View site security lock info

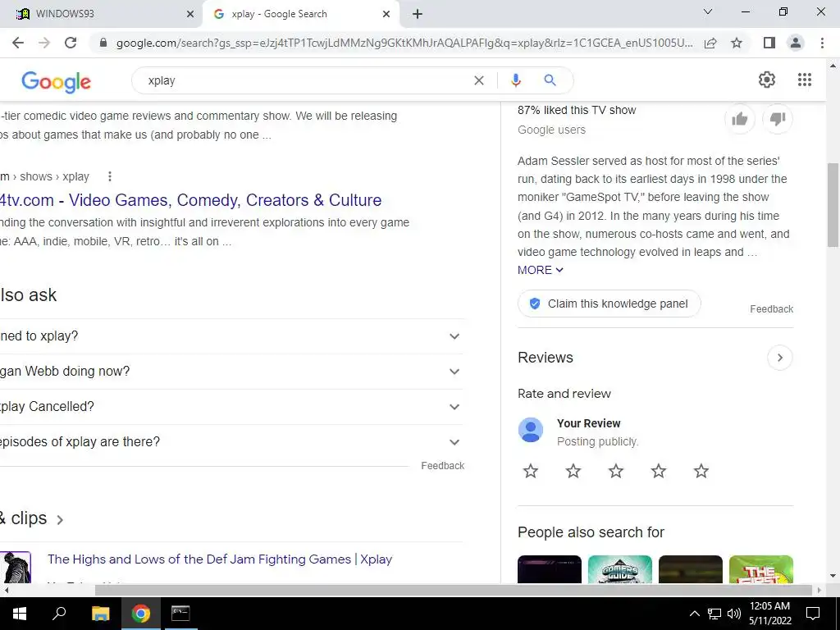coord(103,43)
